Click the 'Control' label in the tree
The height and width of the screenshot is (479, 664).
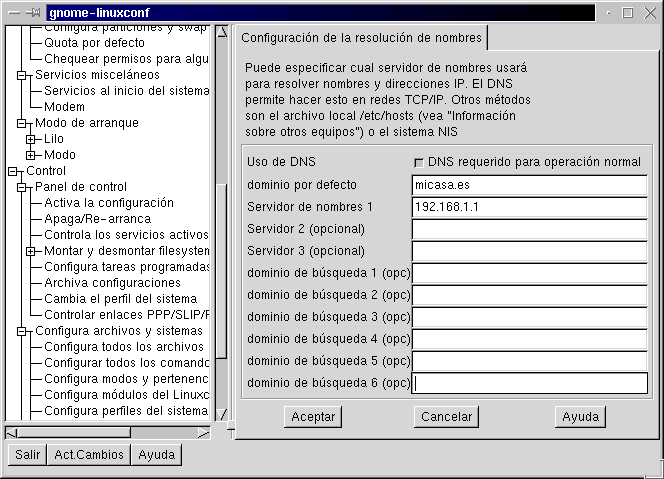[x=46, y=171]
